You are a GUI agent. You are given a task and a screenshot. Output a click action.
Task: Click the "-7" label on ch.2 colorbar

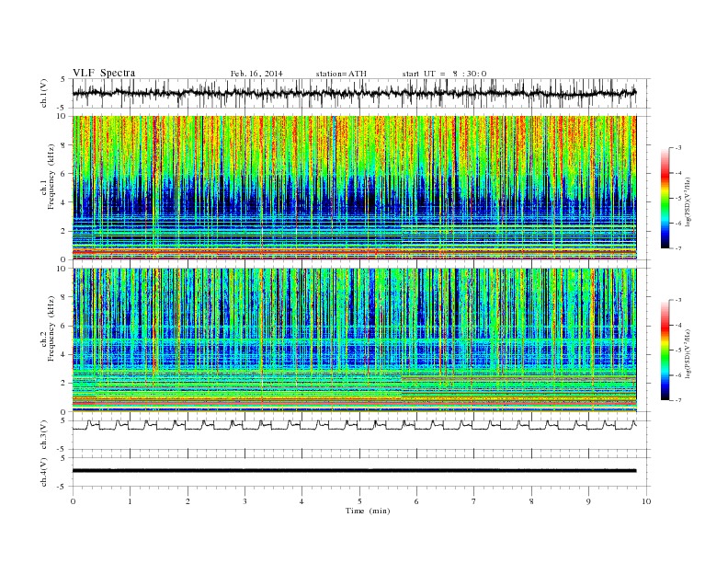tap(678, 400)
